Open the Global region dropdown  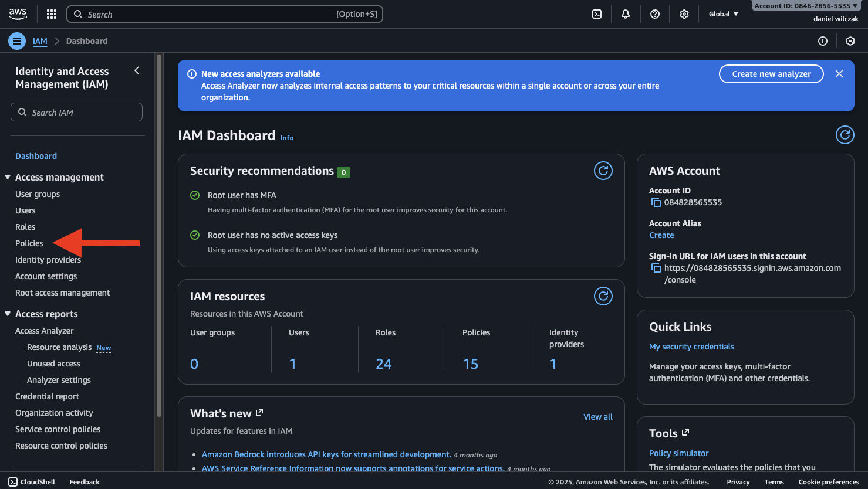[723, 14]
